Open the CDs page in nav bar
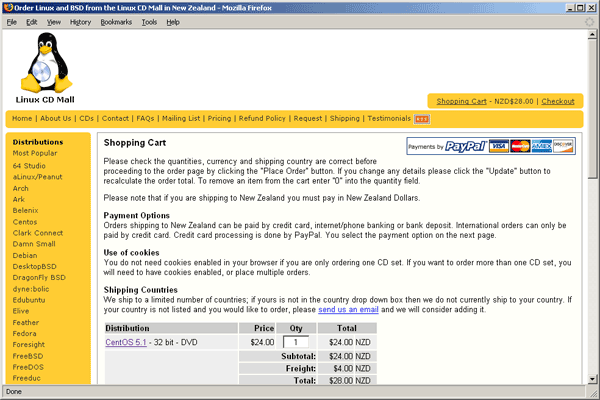600x400 pixels. point(86,119)
